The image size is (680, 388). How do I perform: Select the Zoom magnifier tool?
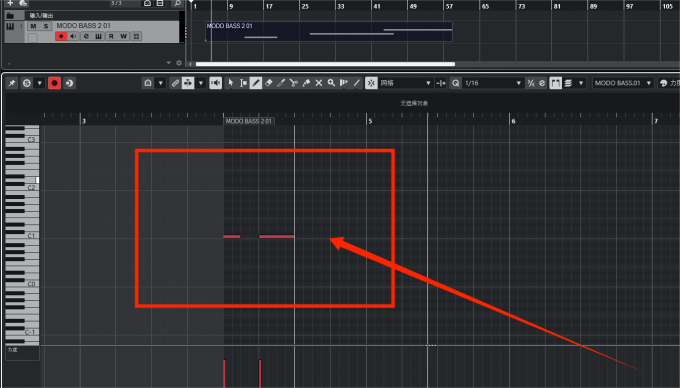331,83
